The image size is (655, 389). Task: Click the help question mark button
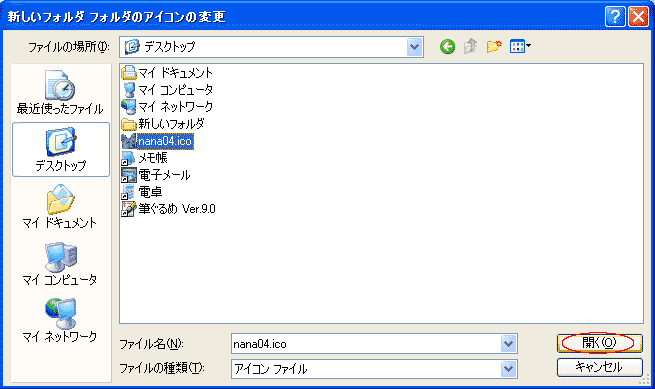coord(615,17)
